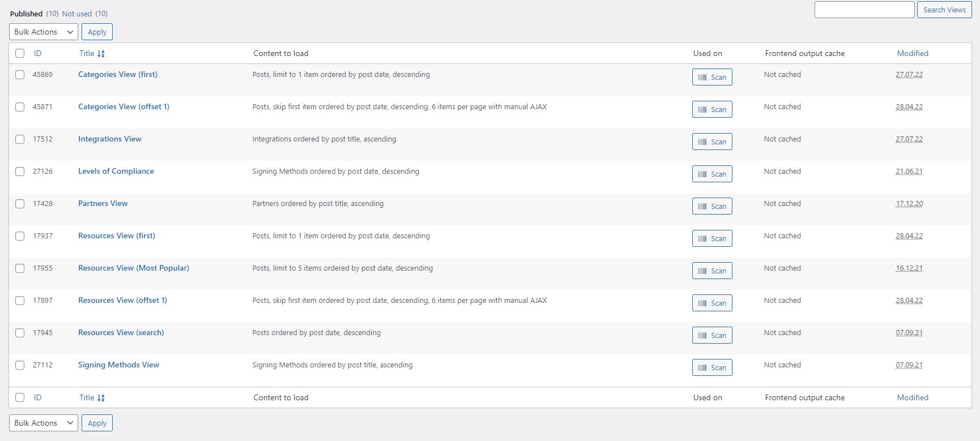Click the Search Views button

click(944, 10)
